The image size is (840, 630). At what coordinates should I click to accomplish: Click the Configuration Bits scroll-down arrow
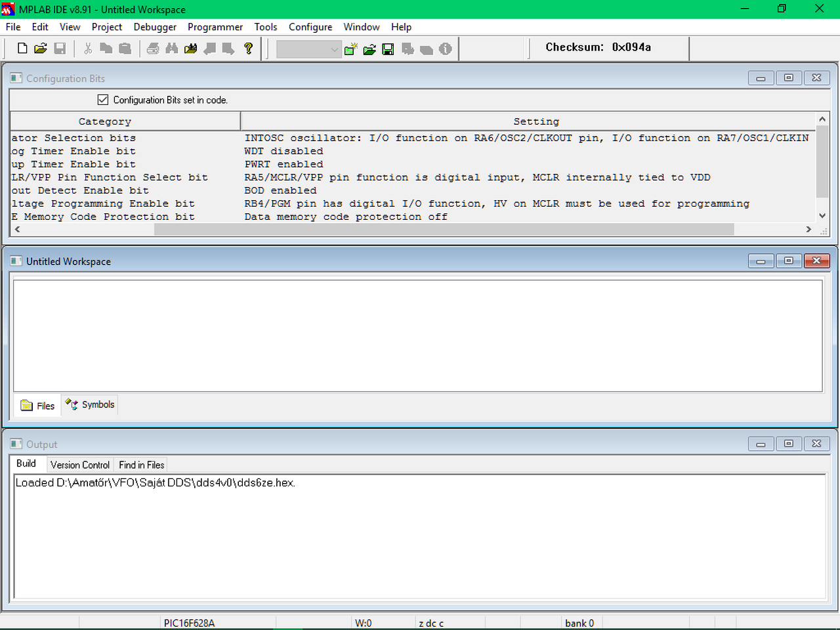click(x=822, y=215)
